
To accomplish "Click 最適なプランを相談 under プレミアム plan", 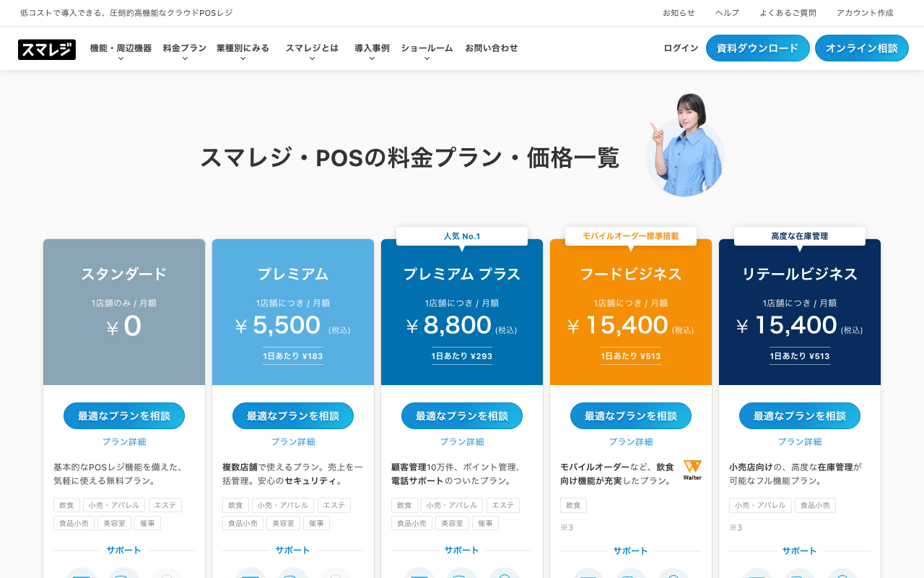I will (x=293, y=416).
